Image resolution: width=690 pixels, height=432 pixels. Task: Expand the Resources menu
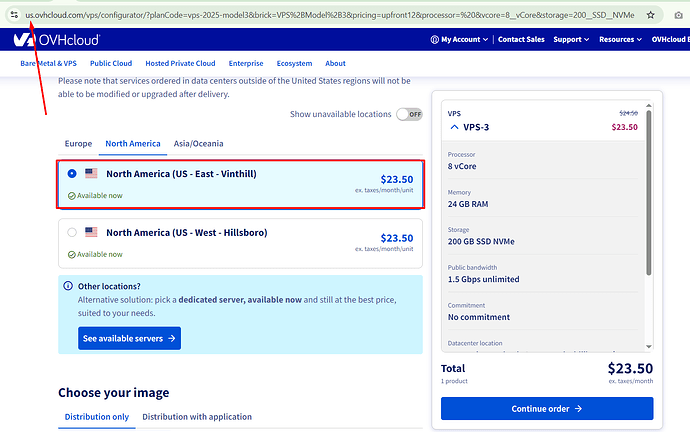(620, 40)
